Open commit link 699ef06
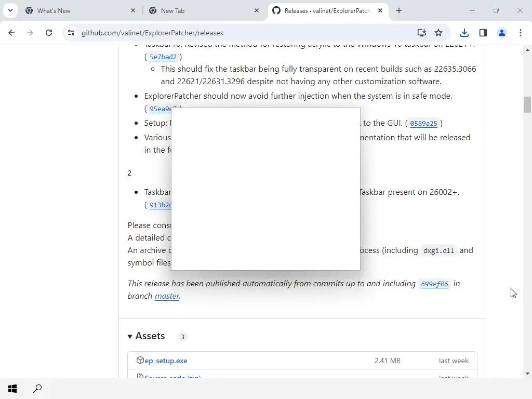 click(435, 284)
